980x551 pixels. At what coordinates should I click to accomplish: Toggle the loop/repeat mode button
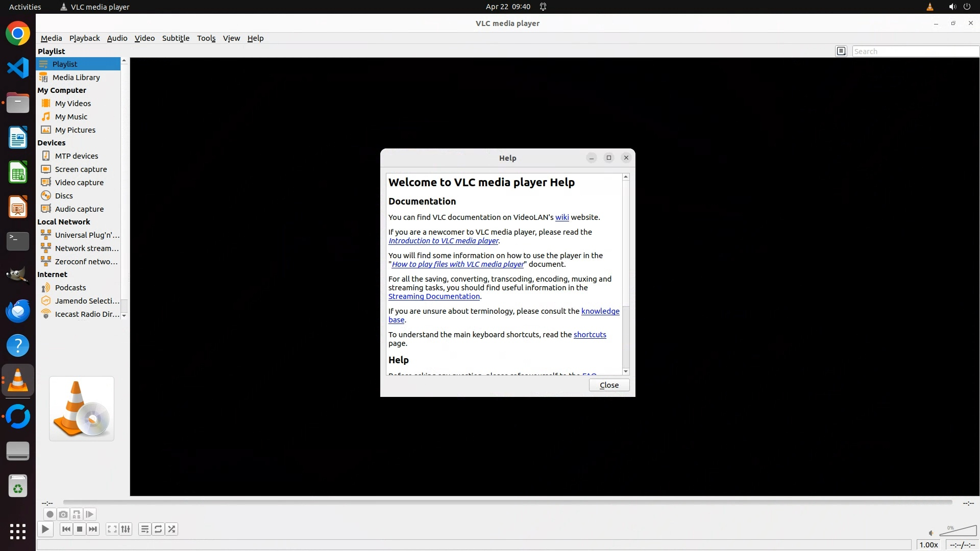pyautogui.click(x=158, y=529)
